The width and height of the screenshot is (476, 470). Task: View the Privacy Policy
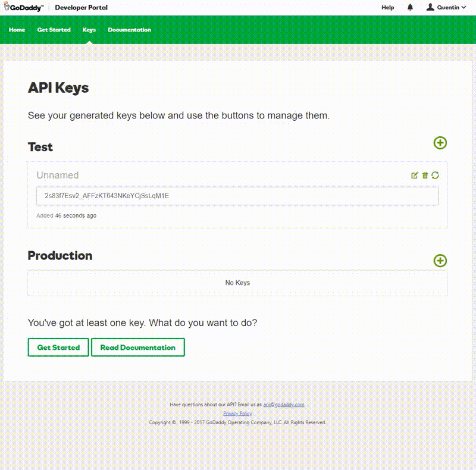click(237, 413)
